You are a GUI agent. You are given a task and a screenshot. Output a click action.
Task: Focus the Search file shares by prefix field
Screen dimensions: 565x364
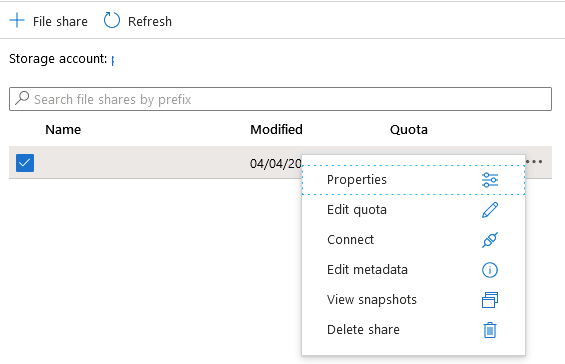tap(280, 99)
